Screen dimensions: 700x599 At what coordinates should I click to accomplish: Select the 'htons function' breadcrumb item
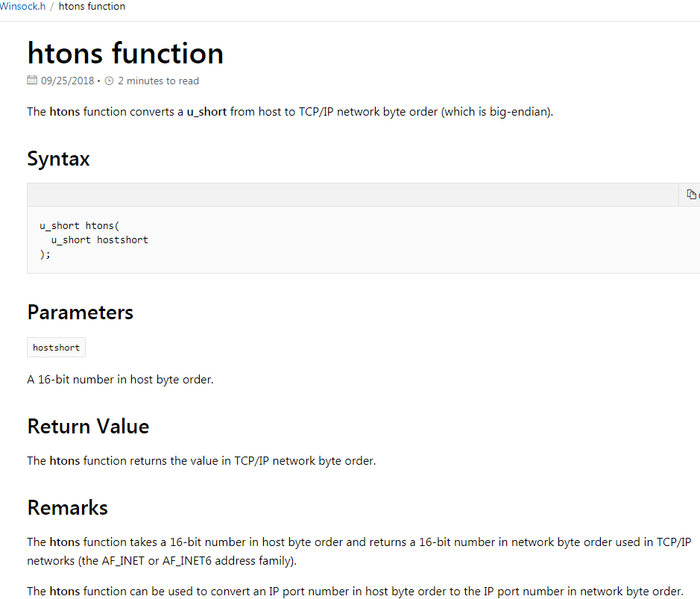92,7
